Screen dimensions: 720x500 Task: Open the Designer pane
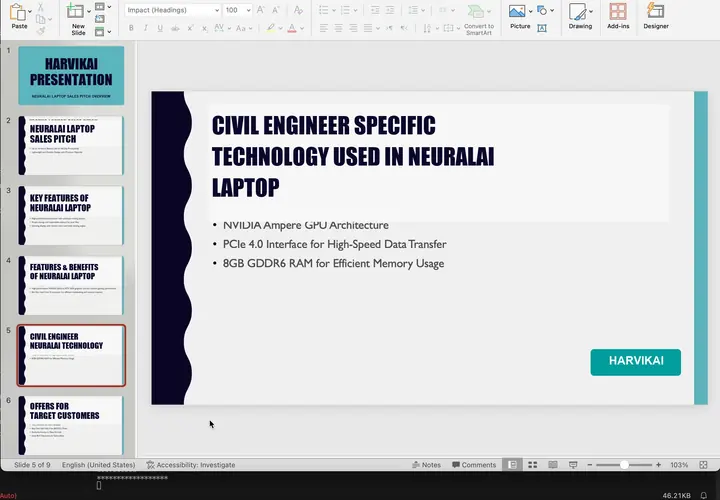click(x=656, y=17)
